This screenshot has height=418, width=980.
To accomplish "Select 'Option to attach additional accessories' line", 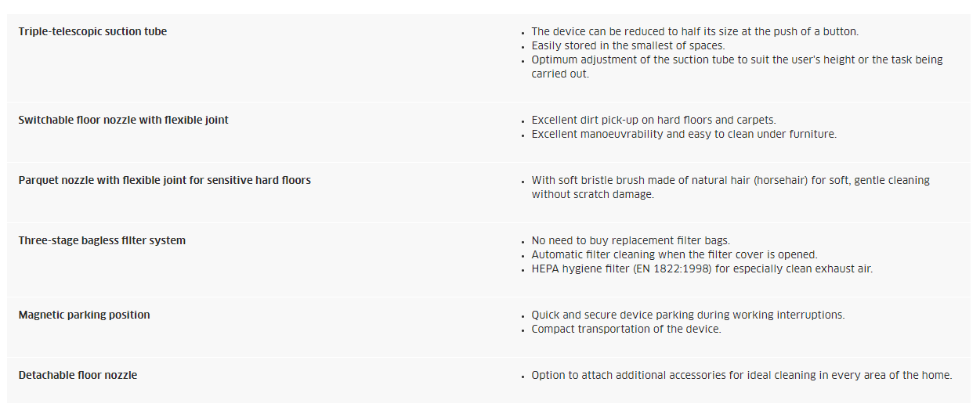I will (x=742, y=376).
